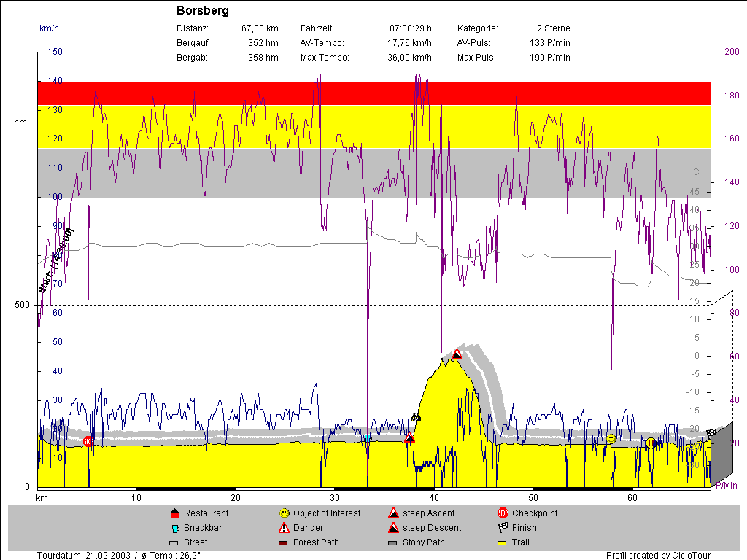Select the Checkpoint stop sign in the legend
This screenshot has width=747, height=560.
(x=503, y=513)
